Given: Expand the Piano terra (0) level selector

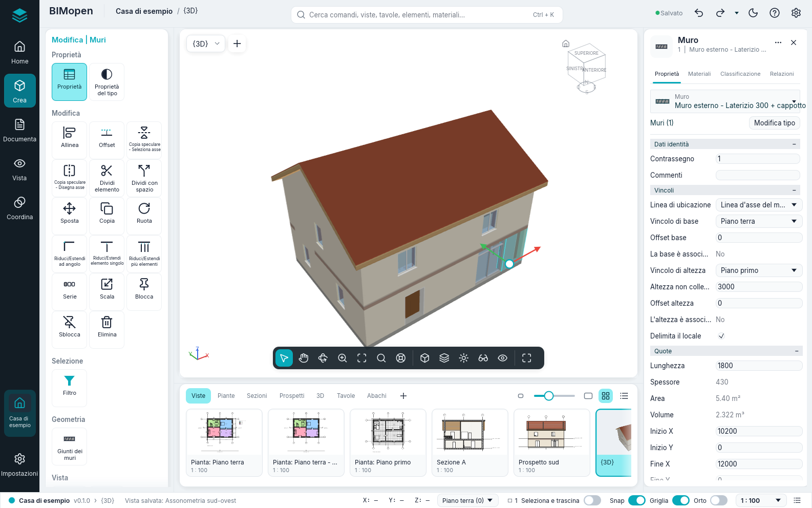Looking at the screenshot, I should tap(468, 500).
